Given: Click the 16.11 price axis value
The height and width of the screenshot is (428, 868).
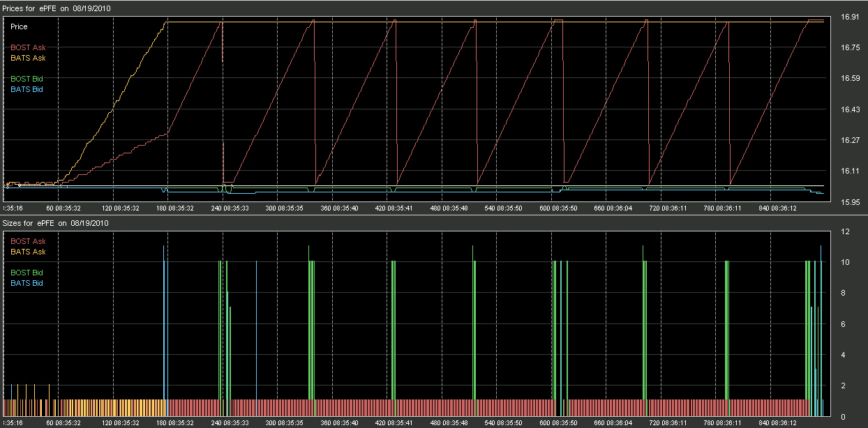Looking at the screenshot, I should pyautogui.click(x=850, y=171).
